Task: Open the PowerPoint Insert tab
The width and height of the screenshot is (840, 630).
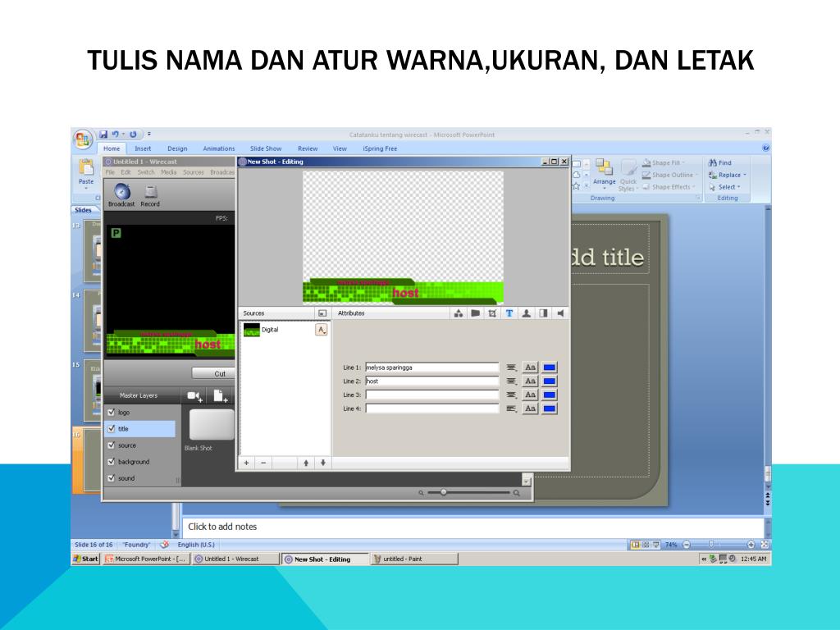Action: [x=143, y=149]
